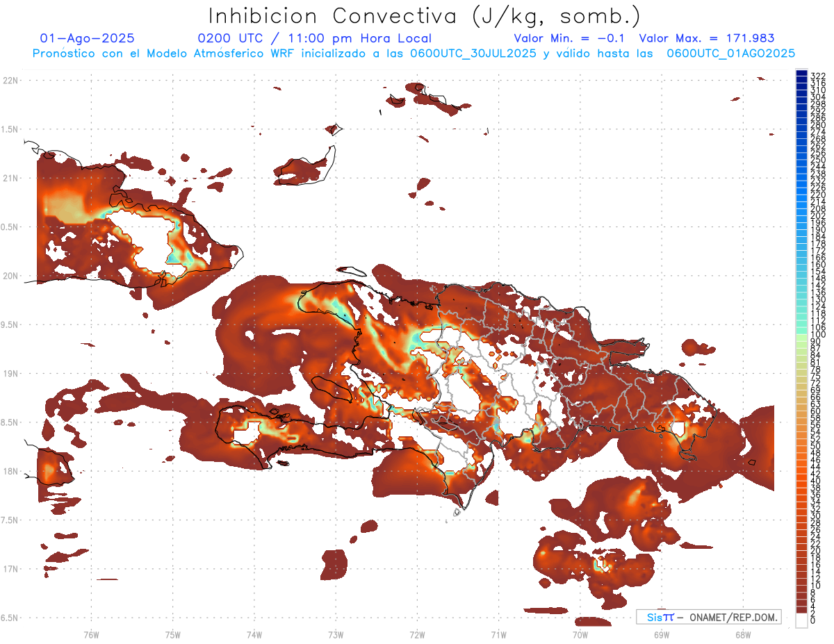Click the 19N latitude label
The image size is (834, 644).
click(x=10, y=373)
